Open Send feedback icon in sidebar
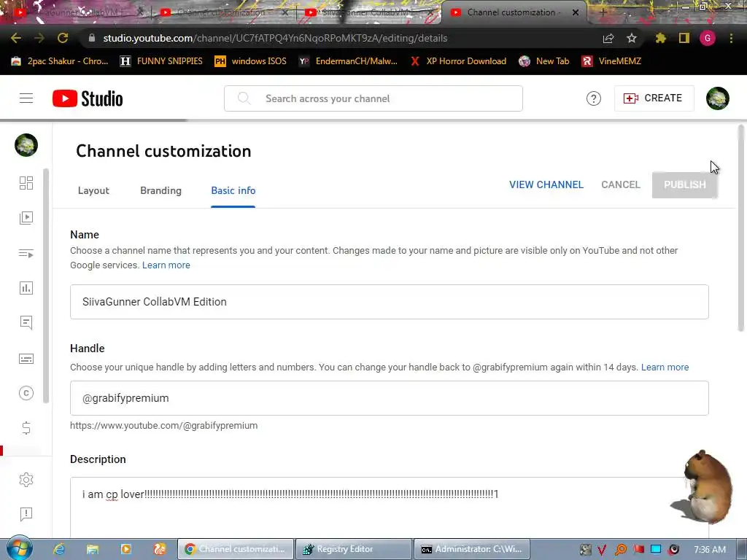 [26, 514]
